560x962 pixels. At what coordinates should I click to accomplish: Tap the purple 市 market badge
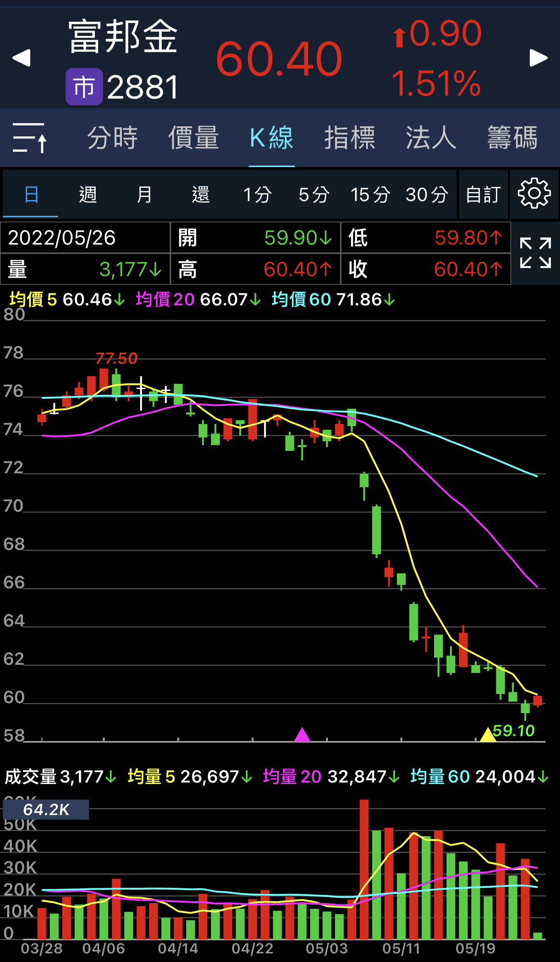tap(84, 87)
